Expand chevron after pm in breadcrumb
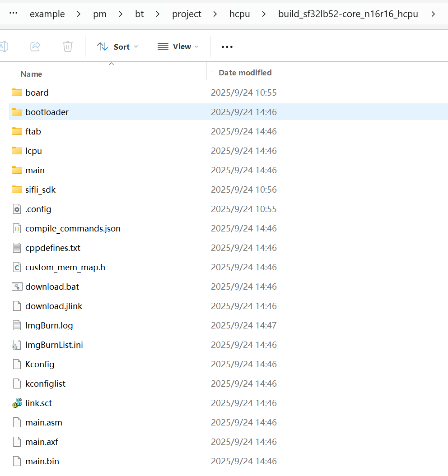Screen dimensions: 448x476 121,14
